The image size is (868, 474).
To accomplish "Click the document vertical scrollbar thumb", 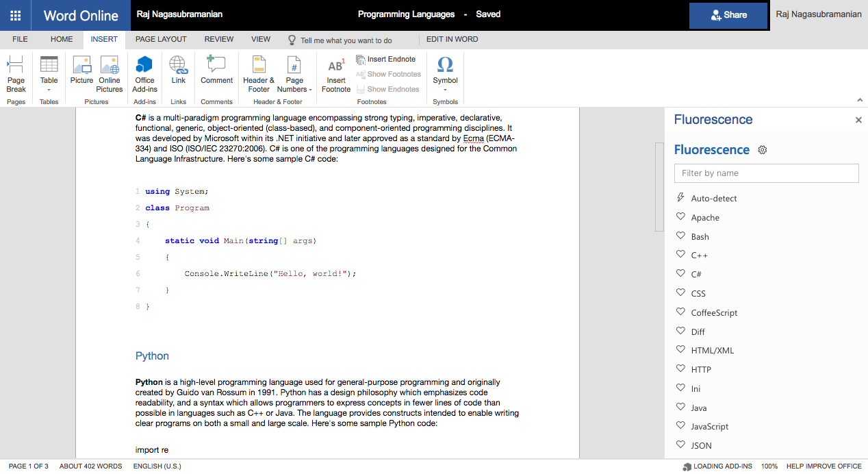I will (659, 186).
